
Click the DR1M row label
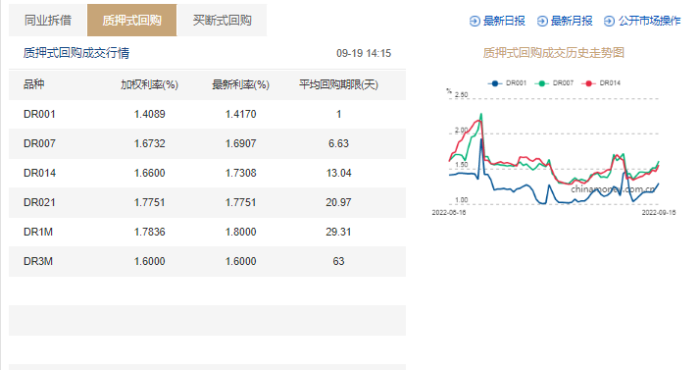tap(38, 232)
